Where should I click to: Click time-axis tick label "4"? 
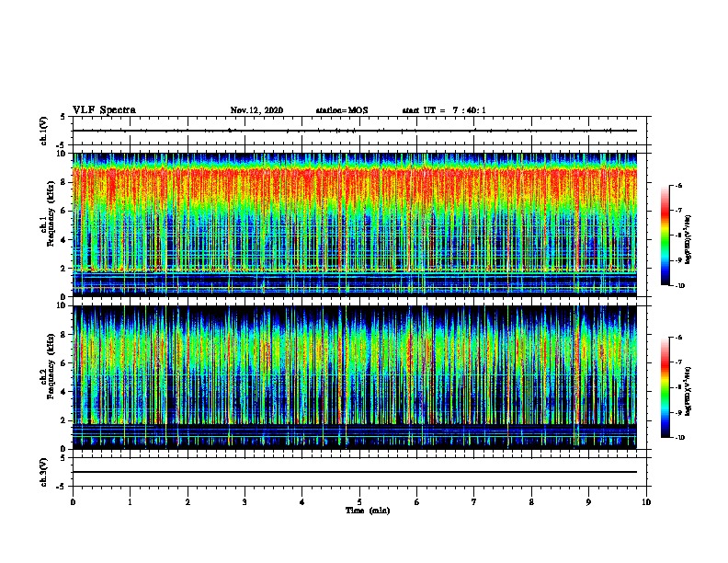(x=302, y=502)
